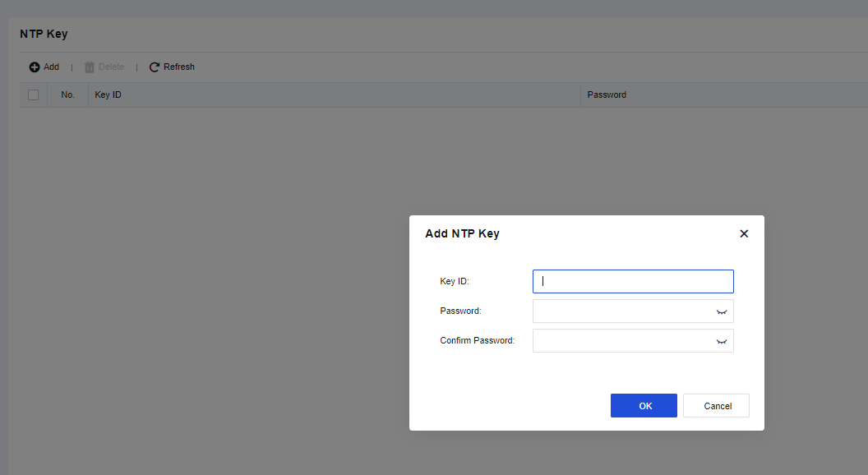Focus the Key ID input field

tap(633, 282)
